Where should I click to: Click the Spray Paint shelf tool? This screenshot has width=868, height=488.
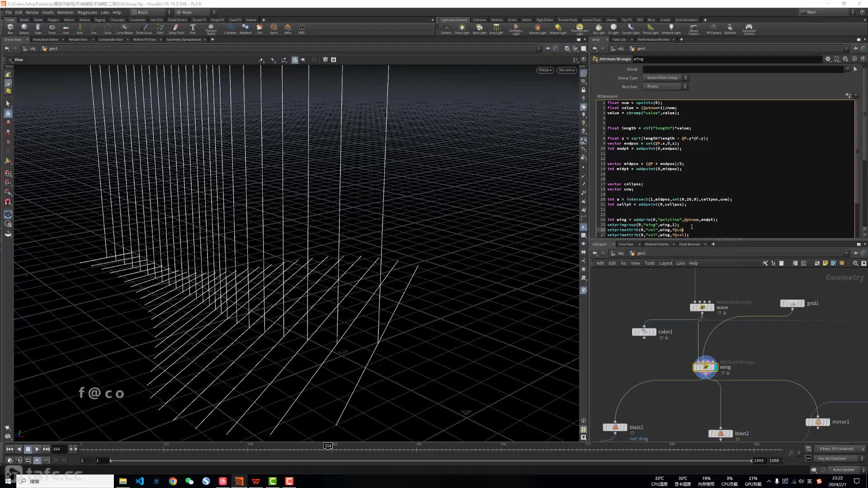pyautogui.click(x=176, y=28)
